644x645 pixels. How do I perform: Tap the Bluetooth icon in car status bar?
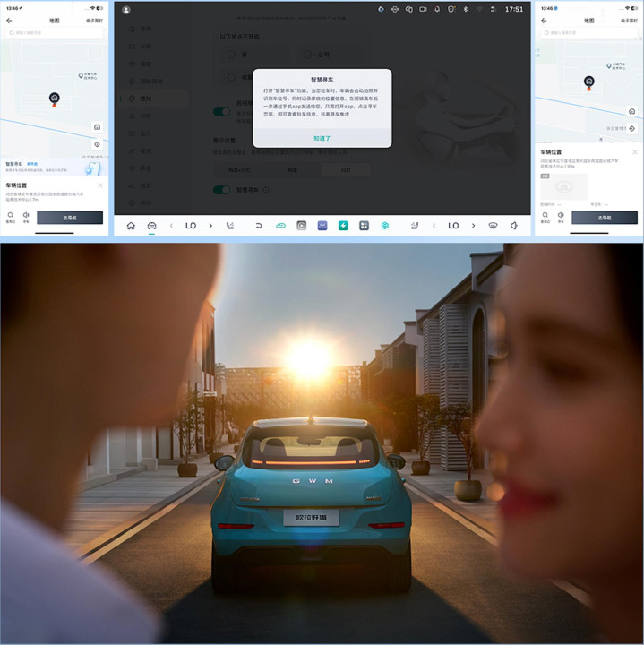466,9
